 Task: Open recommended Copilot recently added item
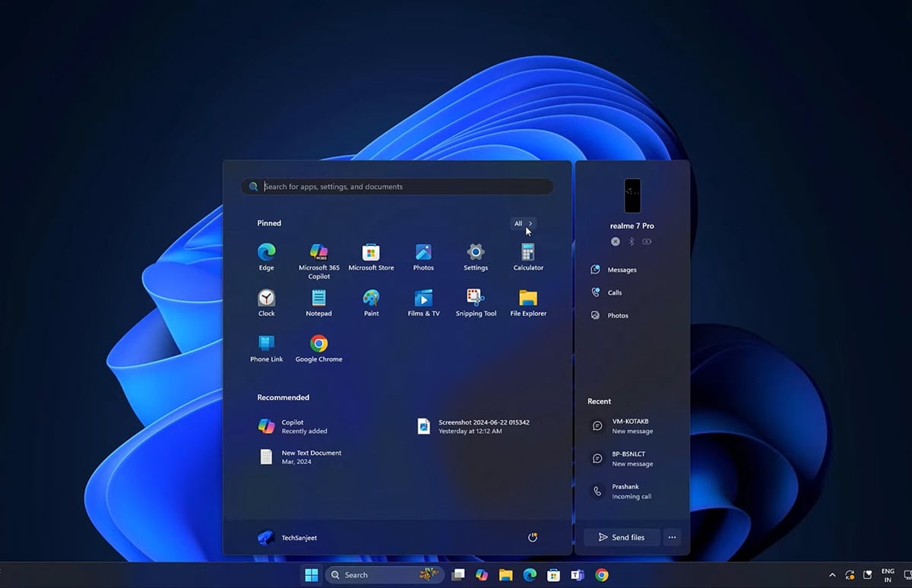pyautogui.click(x=293, y=426)
